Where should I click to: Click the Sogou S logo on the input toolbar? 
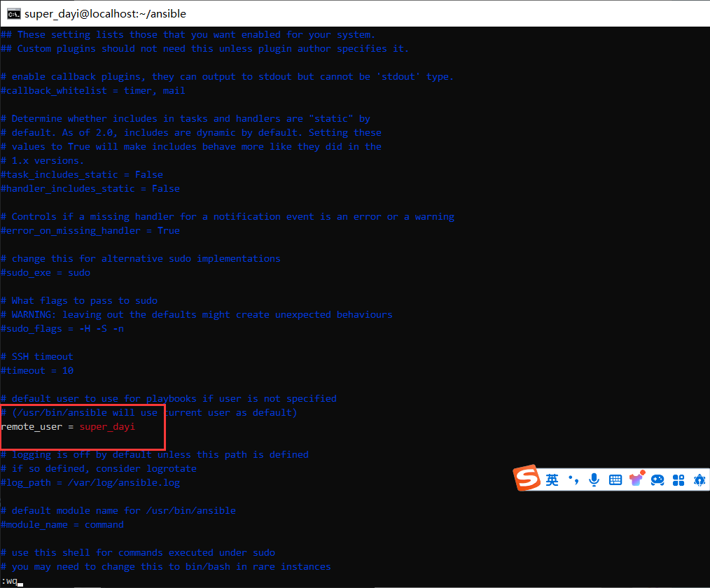(527, 478)
